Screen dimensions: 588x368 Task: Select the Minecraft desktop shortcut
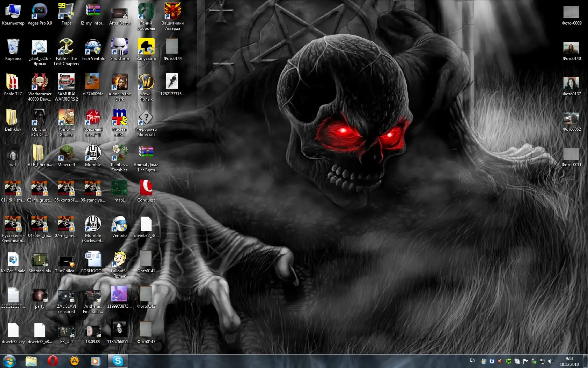click(x=66, y=153)
